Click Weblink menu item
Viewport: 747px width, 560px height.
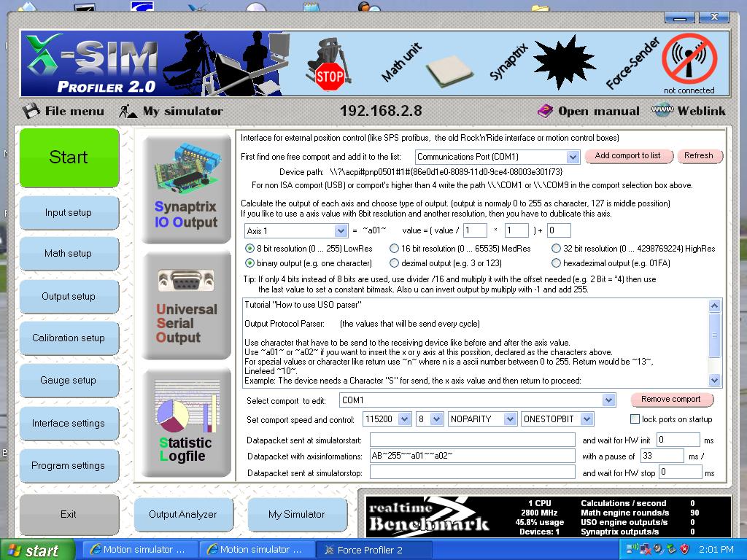click(701, 111)
